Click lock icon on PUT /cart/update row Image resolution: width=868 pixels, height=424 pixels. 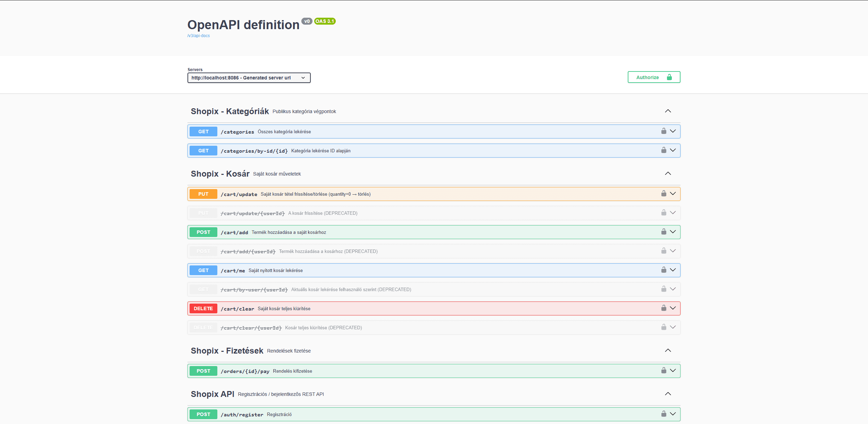[x=663, y=194]
